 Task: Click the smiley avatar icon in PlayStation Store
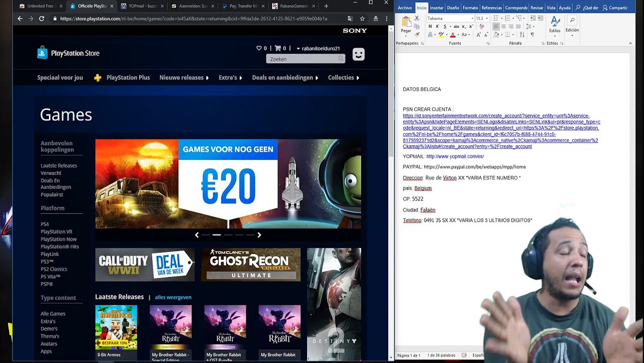coord(359,54)
